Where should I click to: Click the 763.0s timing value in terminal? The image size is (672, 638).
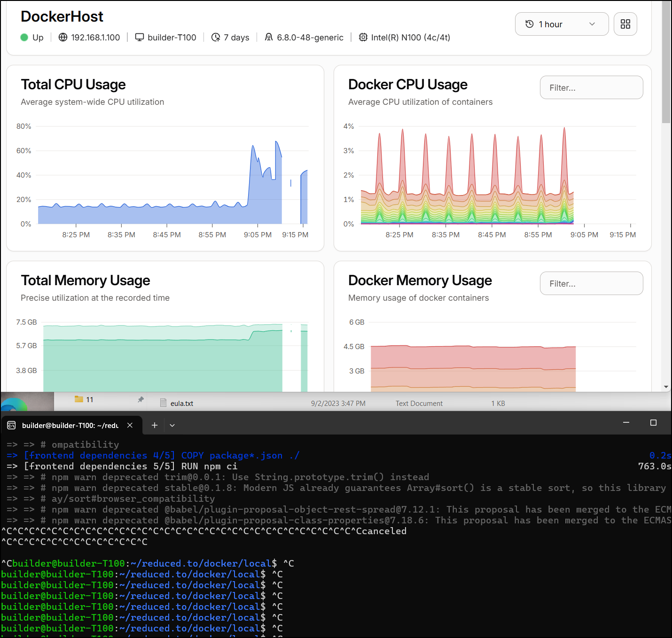(655, 466)
